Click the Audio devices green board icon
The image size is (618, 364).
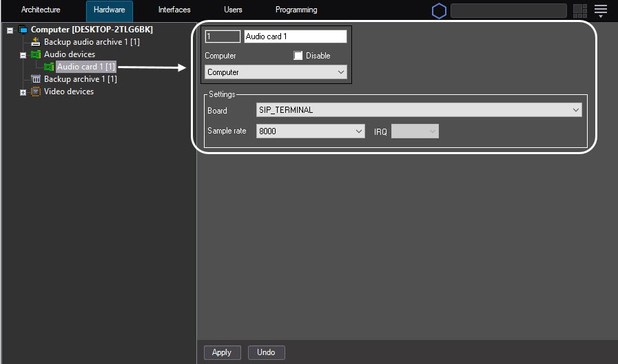tap(36, 54)
